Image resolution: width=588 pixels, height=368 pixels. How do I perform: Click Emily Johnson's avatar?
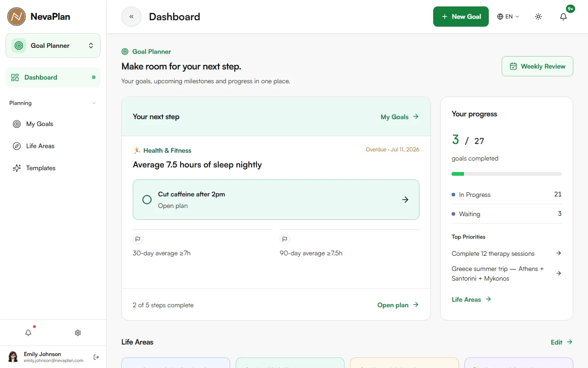click(13, 357)
